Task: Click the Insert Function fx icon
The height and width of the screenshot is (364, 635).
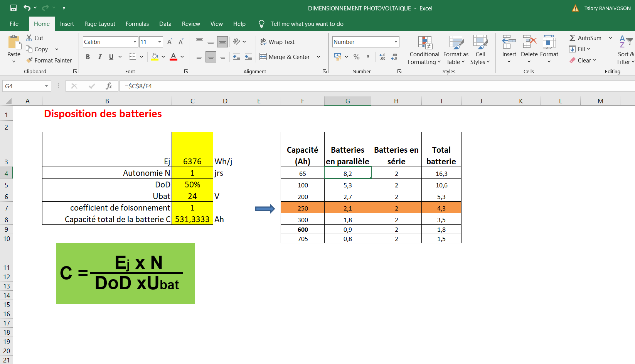Action: (x=109, y=86)
